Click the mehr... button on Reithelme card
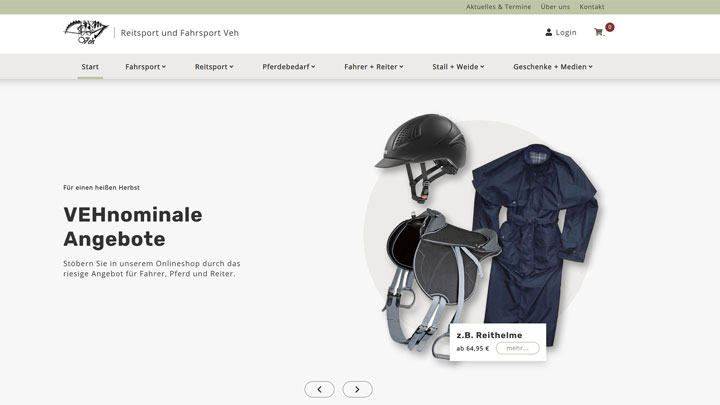The image size is (720, 405). pos(518,348)
